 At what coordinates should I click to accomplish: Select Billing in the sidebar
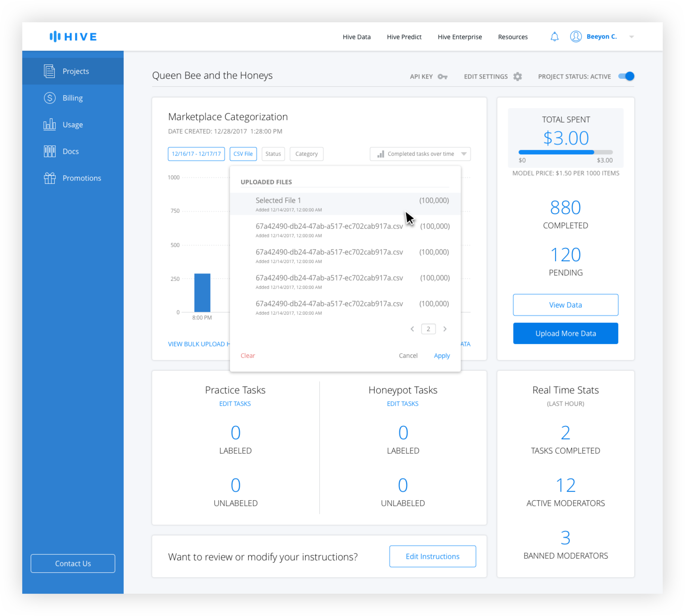(73, 98)
